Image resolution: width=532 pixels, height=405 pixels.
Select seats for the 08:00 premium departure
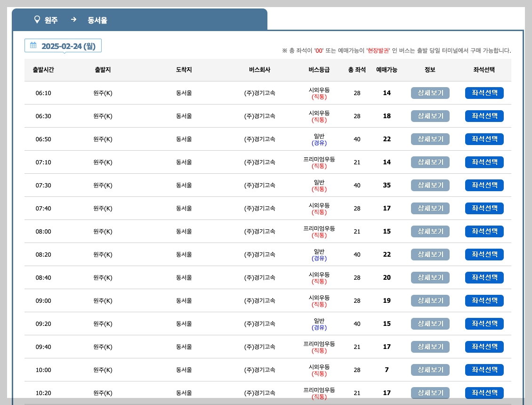pyautogui.click(x=484, y=231)
